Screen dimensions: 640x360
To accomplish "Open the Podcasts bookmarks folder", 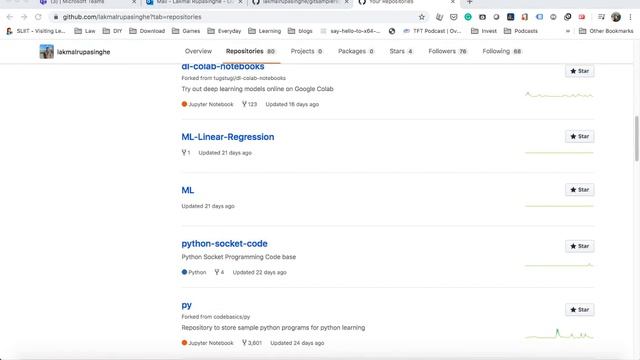I will pos(521,31).
